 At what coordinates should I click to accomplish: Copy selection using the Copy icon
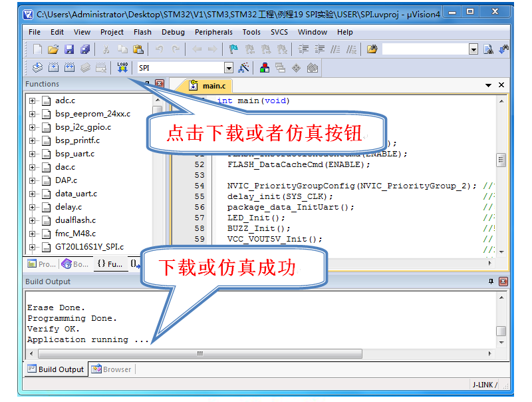[x=122, y=49]
